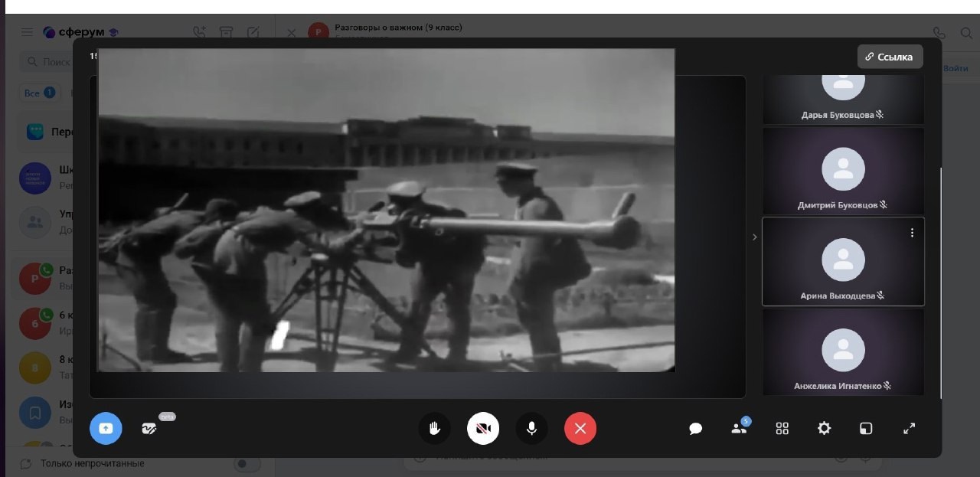This screenshot has width=980, height=477.
Task: Switch to grid layout view
Action: [x=782, y=429]
